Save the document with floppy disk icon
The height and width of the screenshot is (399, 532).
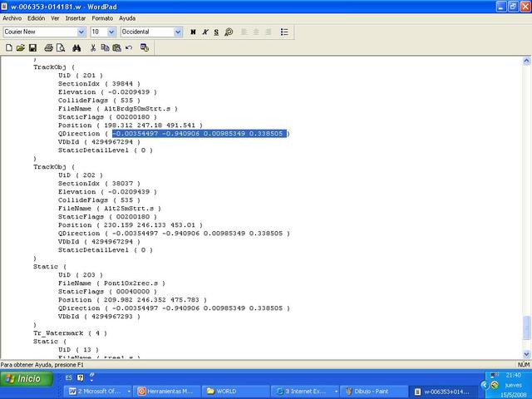[x=32, y=47]
